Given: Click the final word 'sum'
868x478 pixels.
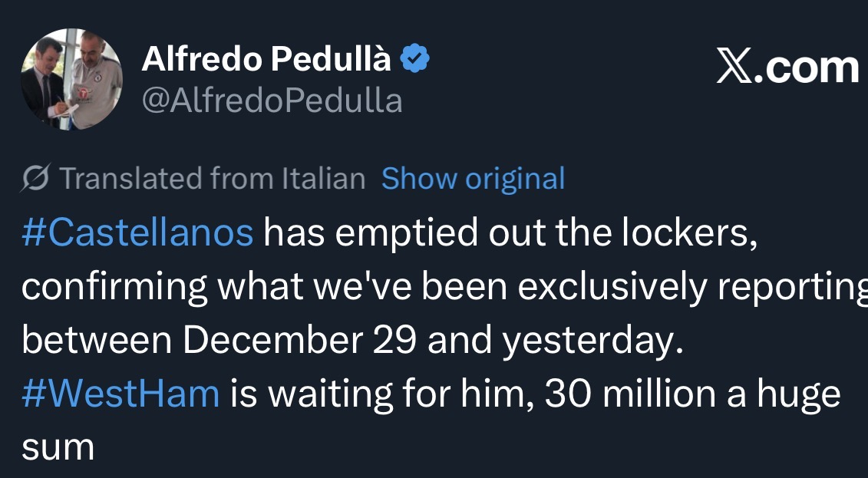Looking at the screenshot, I should click(58, 448).
